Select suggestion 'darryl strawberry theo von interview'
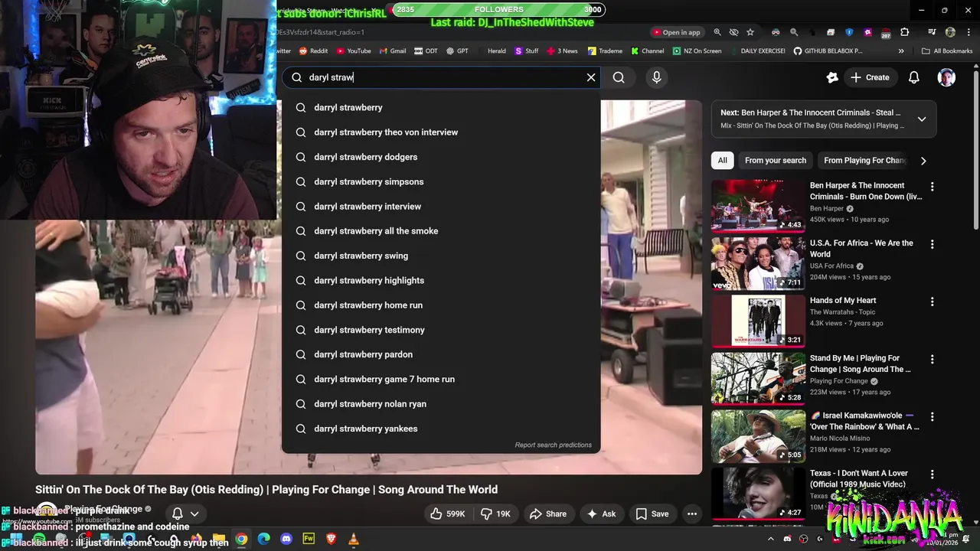980x551 pixels. [441, 132]
